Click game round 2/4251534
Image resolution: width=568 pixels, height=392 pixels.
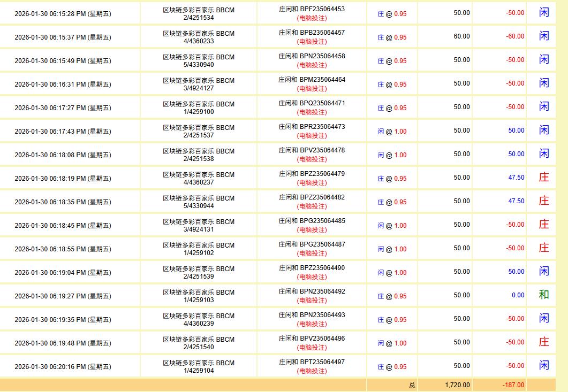point(199,18)
